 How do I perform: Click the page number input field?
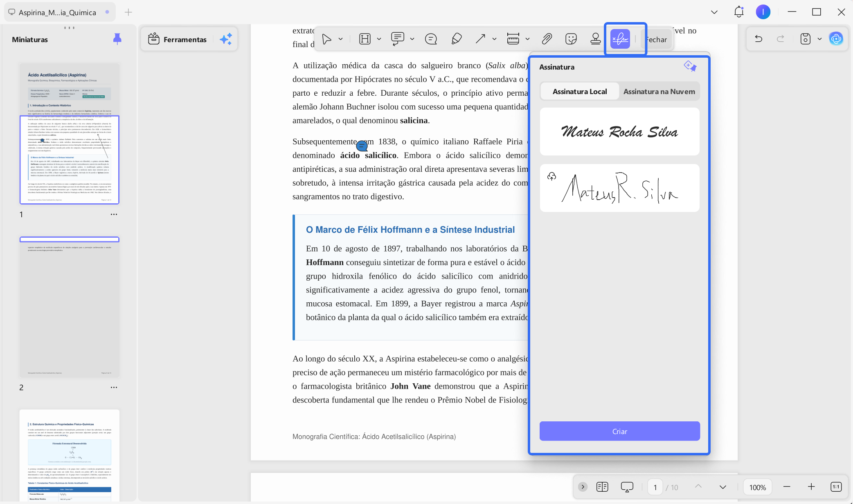pyautogui.click(x=655, y=487)
